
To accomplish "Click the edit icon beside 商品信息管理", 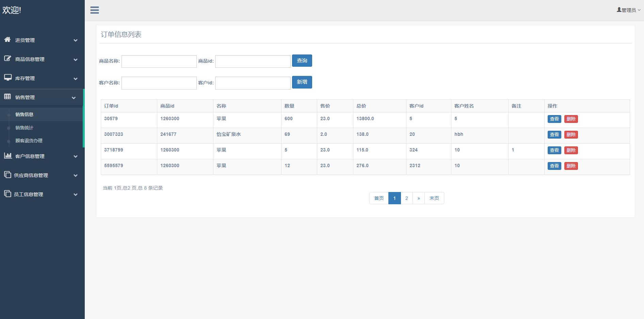I will 7,59.
